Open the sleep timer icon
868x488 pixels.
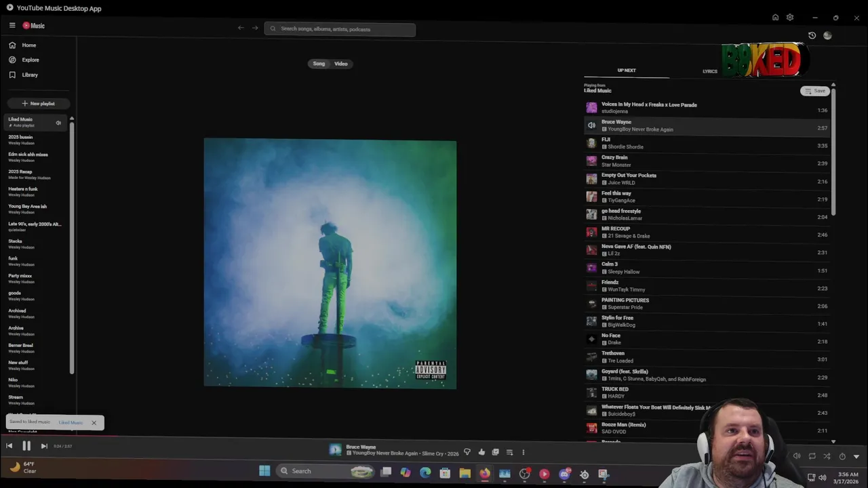tap(842, 456)
